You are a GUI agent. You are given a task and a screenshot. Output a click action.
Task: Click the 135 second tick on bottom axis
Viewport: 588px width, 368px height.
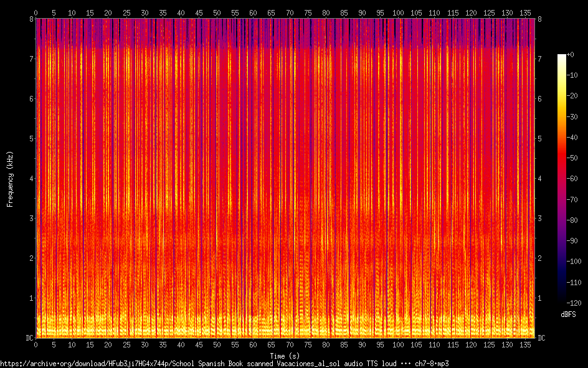[x=525, y=345]
